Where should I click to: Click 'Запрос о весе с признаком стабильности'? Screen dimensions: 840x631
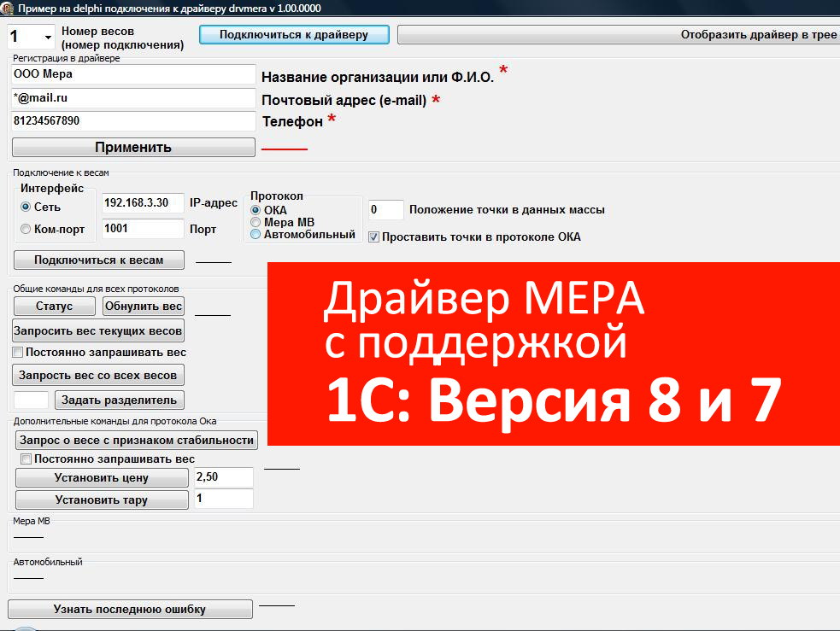(137, 440)
